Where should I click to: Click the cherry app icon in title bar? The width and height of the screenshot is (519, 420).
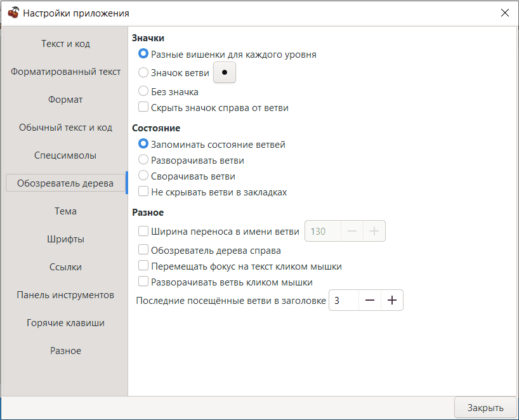pos(13,13)
